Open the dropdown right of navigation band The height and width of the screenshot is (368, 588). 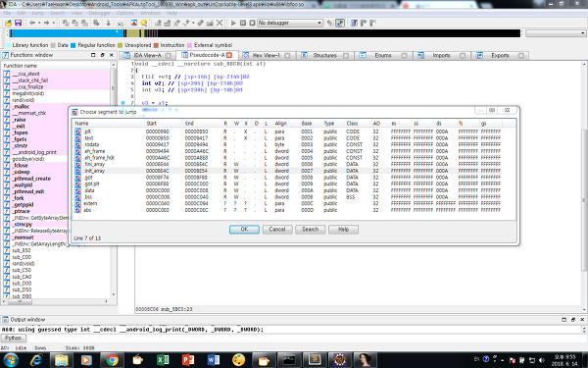(x=556, y=33)
